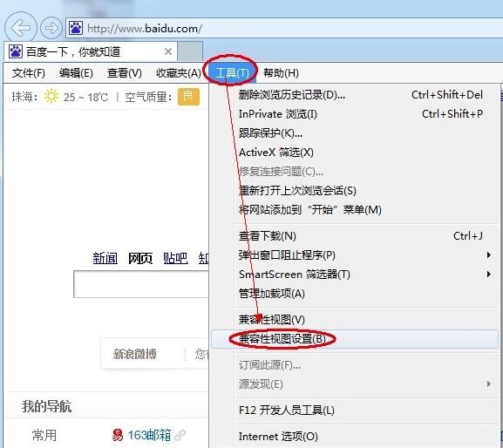Image resolution: width=503 pixels, height=448 pixels.
Task: Open the 文件(F) menu
Action: 29,73
